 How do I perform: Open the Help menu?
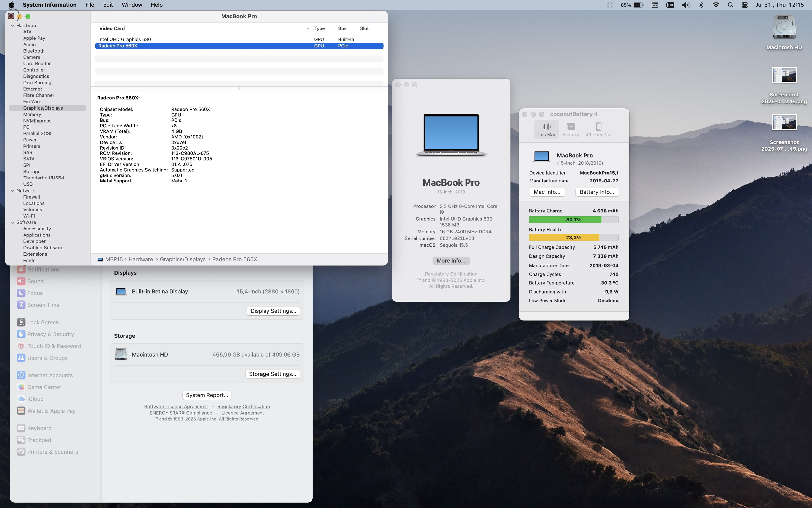tap(156, 5)
